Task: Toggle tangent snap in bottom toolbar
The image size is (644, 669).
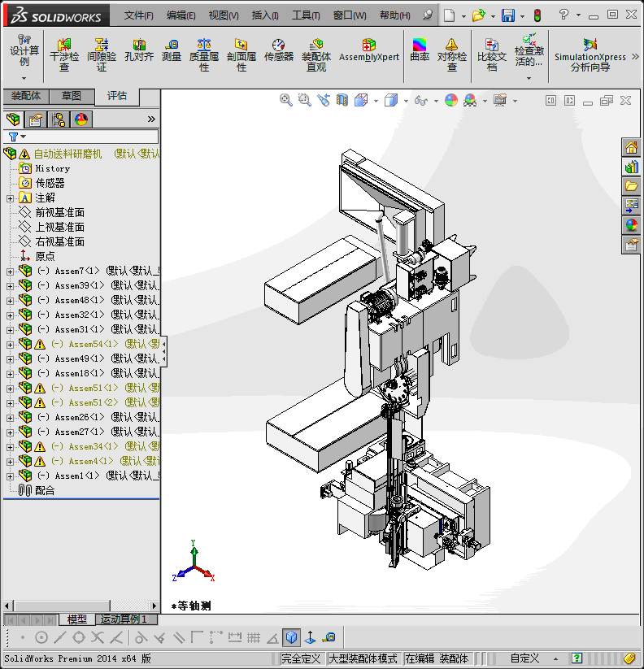Action: 141,637
